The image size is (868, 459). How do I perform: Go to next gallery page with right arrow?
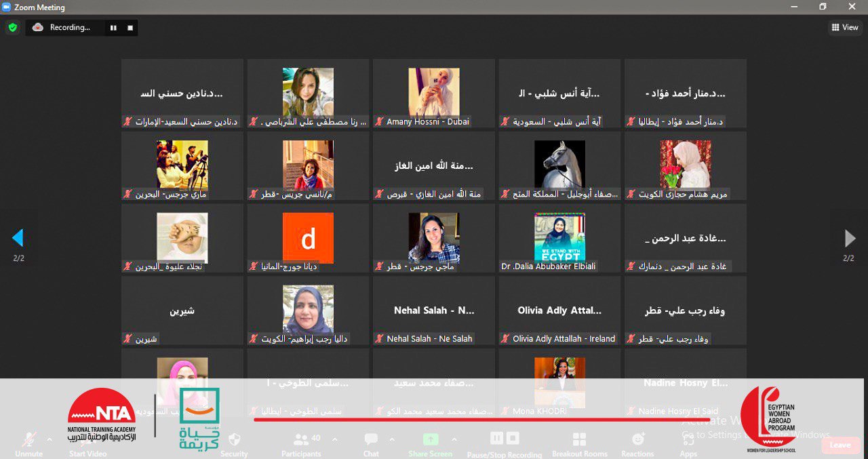coord(849,238)
